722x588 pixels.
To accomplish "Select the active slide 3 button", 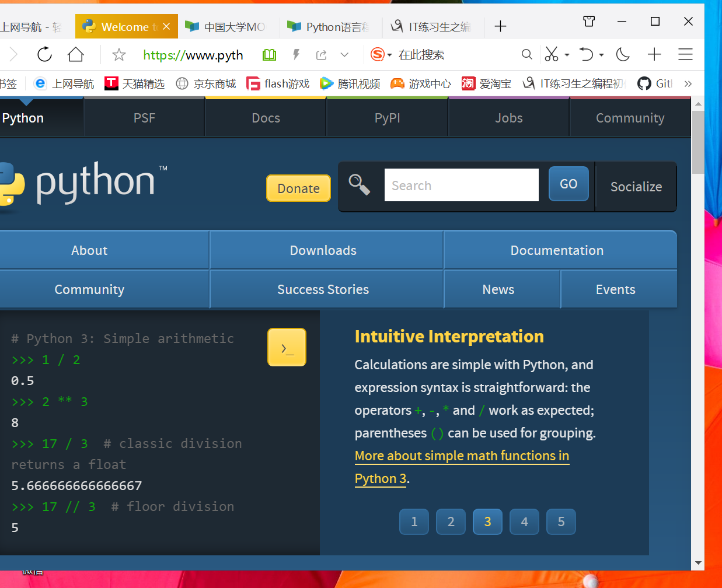I will point(487,521).
